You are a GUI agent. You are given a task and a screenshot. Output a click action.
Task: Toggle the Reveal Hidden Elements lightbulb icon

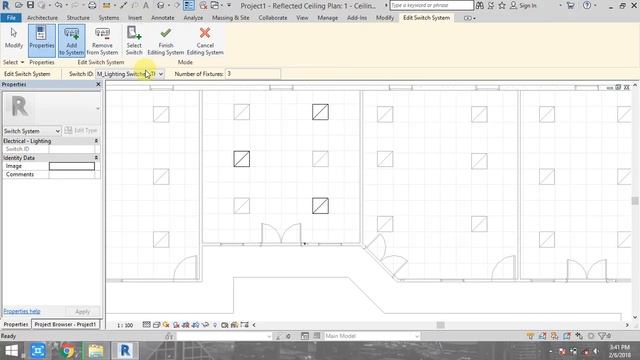click(x=215, y=324)
